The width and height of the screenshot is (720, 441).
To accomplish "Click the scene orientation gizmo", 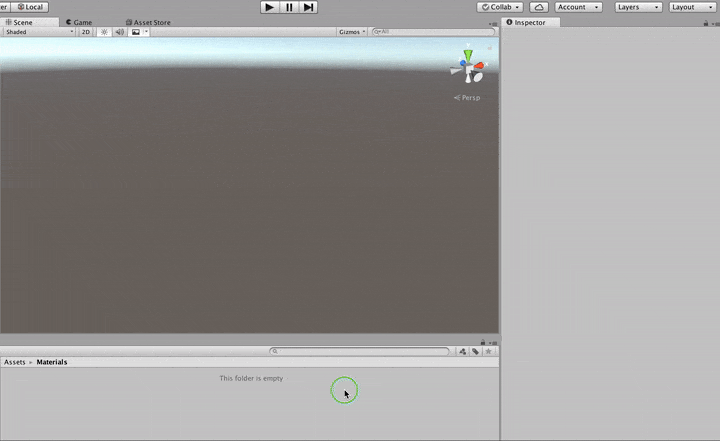I will coord(467,67).
